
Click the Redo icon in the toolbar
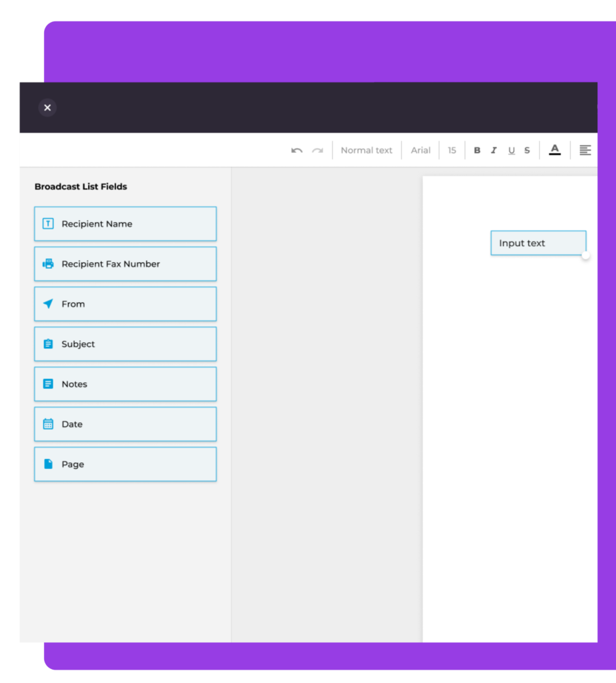(318, 150)
